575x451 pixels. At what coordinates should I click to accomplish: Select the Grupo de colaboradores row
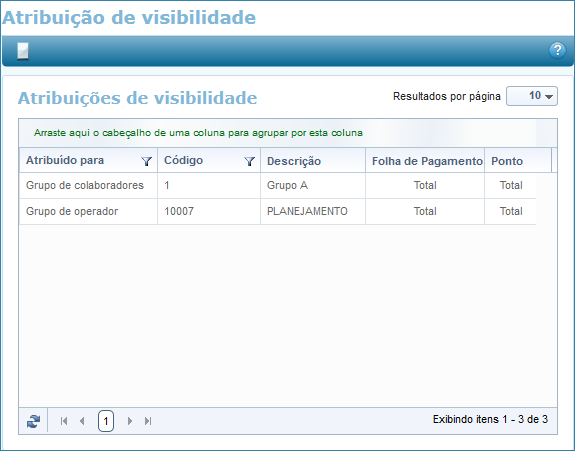click(x=278, y=186)
